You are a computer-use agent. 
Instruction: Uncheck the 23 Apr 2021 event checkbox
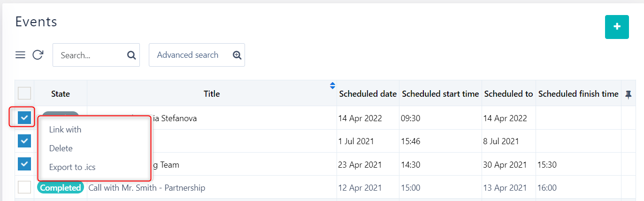pos(24,164)
